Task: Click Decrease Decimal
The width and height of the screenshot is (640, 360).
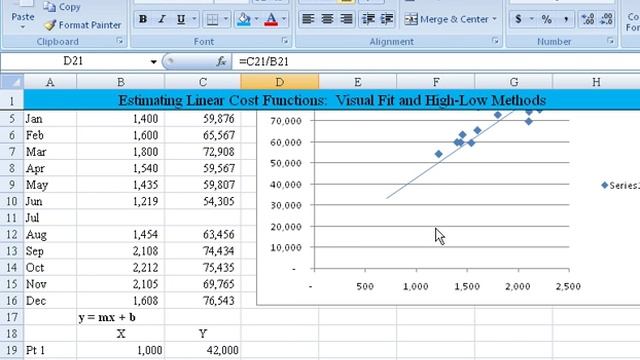Action: pyautogui.click(x=607, y=19)
